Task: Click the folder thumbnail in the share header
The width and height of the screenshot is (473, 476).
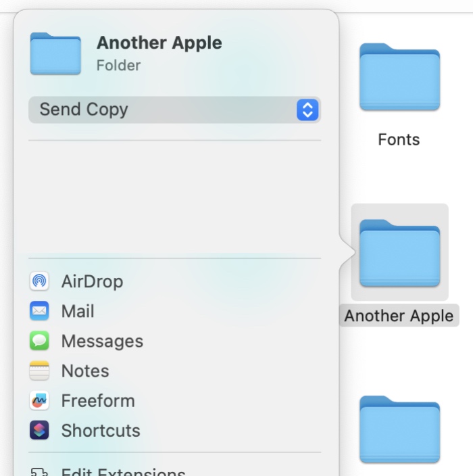Action: [x=55, y=53]
